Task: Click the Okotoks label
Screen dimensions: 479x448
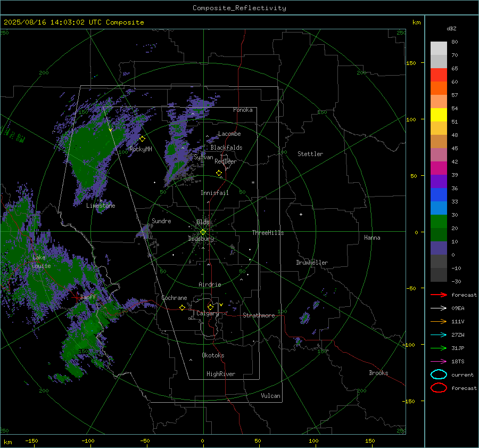Action: point(213,355)
